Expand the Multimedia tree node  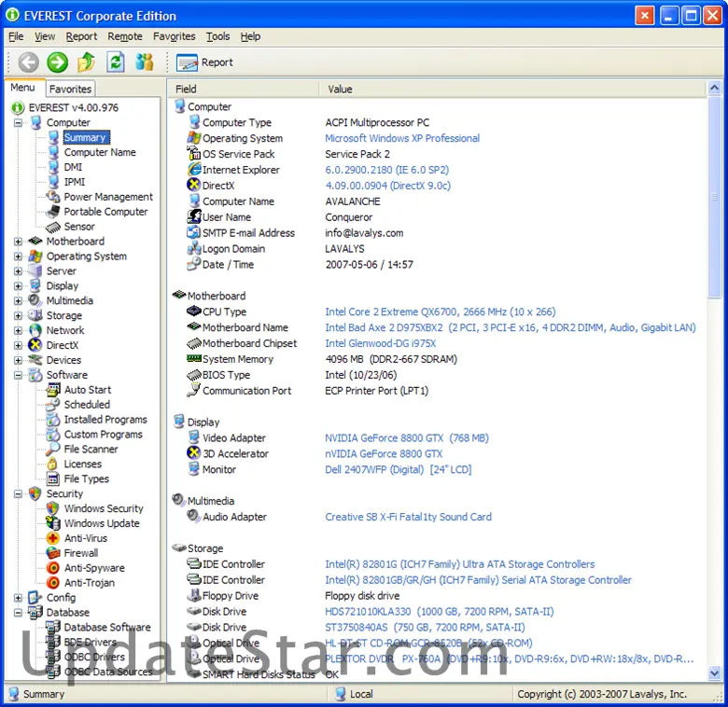pos(18,301)
